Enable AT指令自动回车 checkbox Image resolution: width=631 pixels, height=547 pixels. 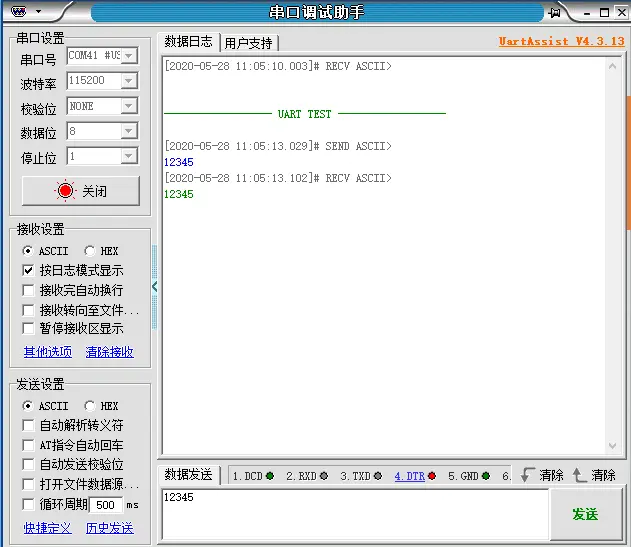click(28, 445)
